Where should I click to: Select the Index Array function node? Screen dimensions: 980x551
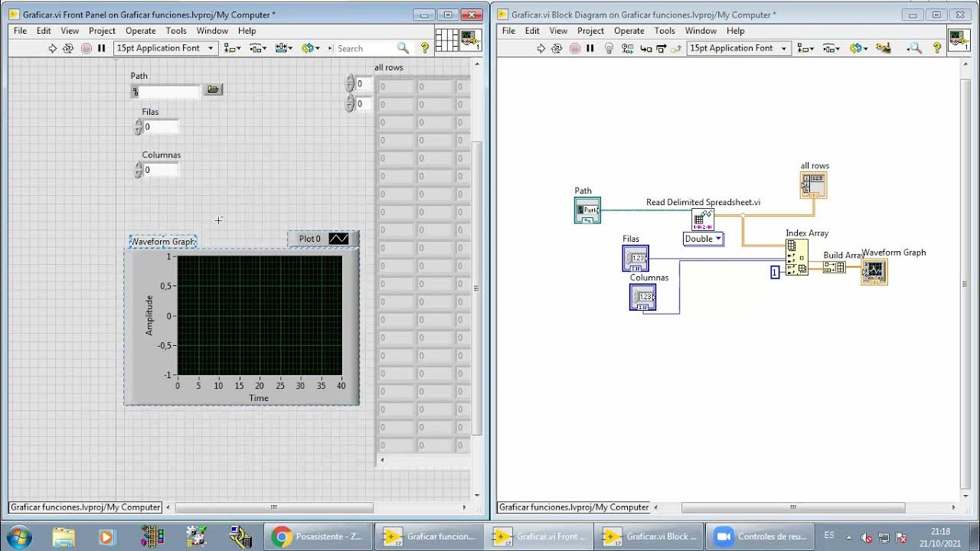click(x=797, y=257)
